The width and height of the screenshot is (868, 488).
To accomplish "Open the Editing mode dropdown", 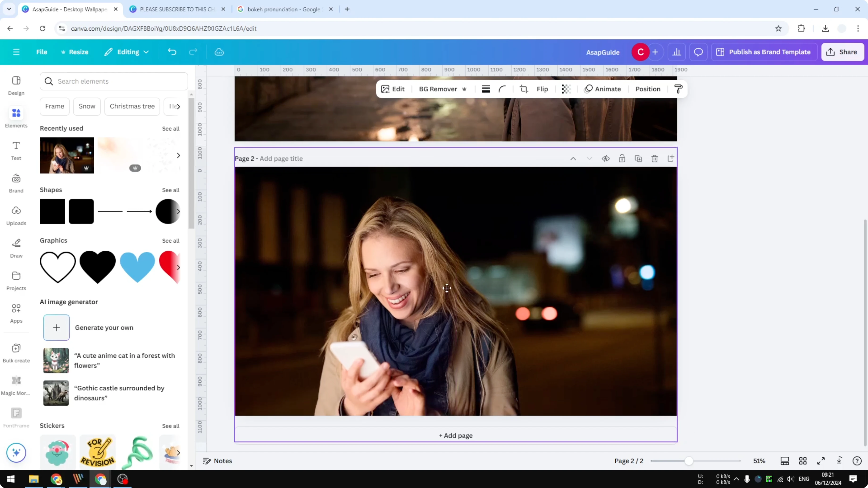I will click(127, 52).
